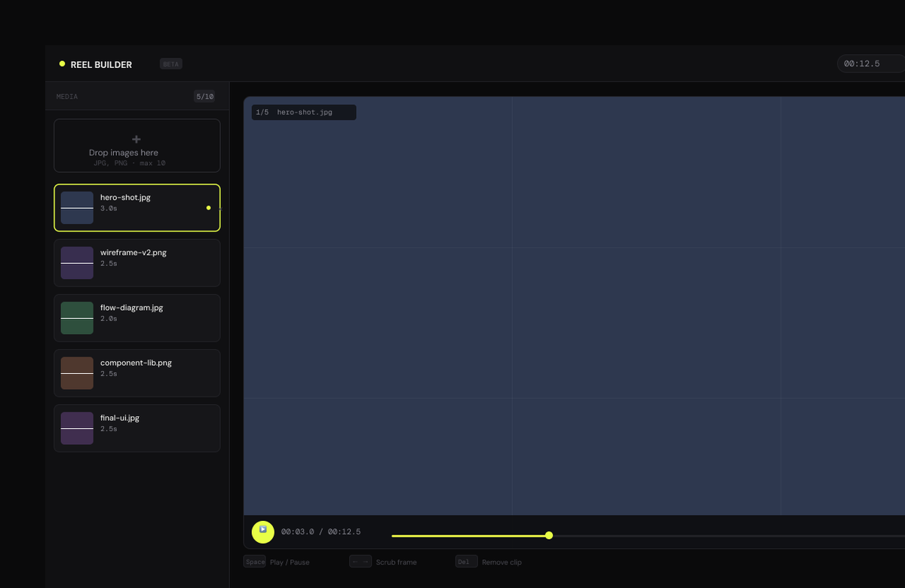Click the 1/5 hero-shot.jpg preview label
905x588 pixels.
click(304, 112)
